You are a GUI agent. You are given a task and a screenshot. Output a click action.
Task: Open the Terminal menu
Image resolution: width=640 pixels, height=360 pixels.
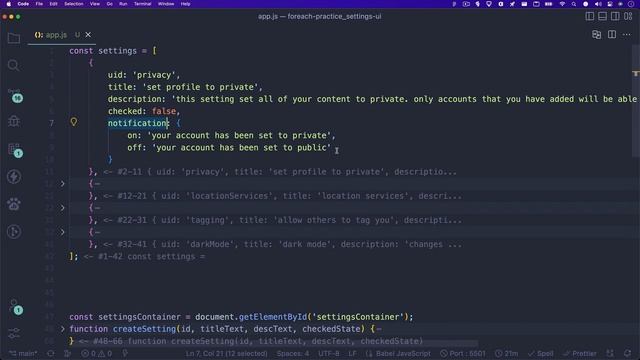click(x=143, y=4)
